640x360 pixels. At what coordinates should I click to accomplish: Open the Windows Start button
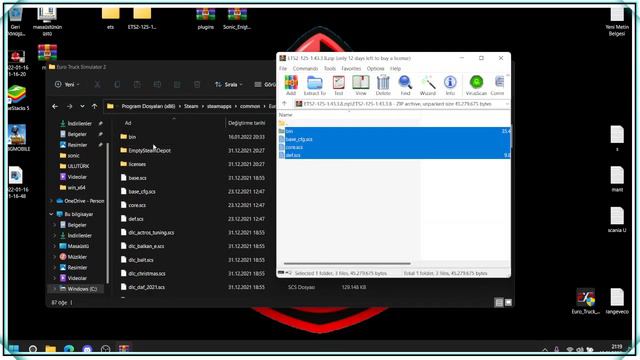tap(13, 349)
